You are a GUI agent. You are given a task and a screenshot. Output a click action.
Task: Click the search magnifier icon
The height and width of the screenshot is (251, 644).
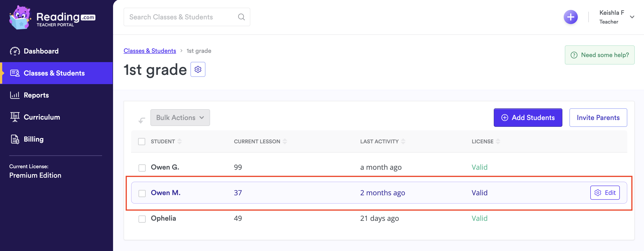tap(241, 17)
